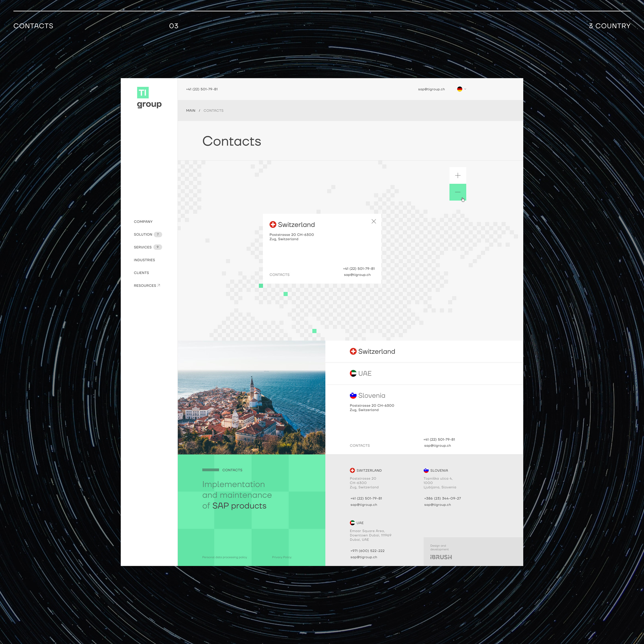Select SERVICES in the sidebar menu
This screenshot has height=644, width=644.
[142, 247]
